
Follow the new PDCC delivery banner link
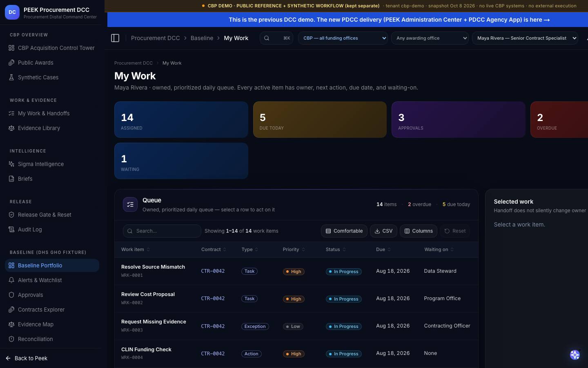click(389, 20)
